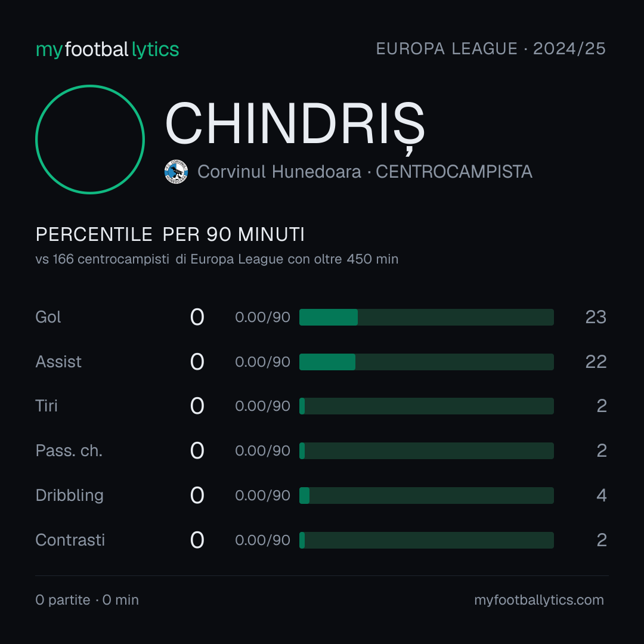This screenshot has width=644, height=644.
Task: Select the Percentile per 90 minuti heading
Action: pyautogui.click(x=170, y=234)
